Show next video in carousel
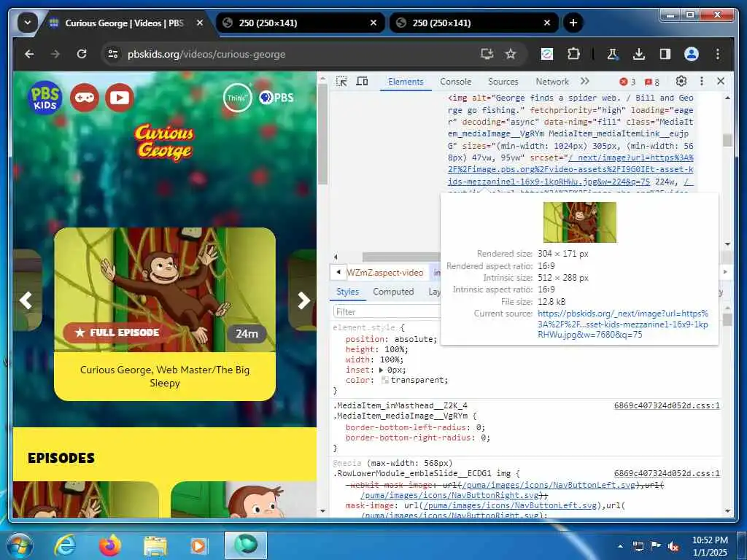This screenshot has height=560, width=747. (x=303, y=300)
